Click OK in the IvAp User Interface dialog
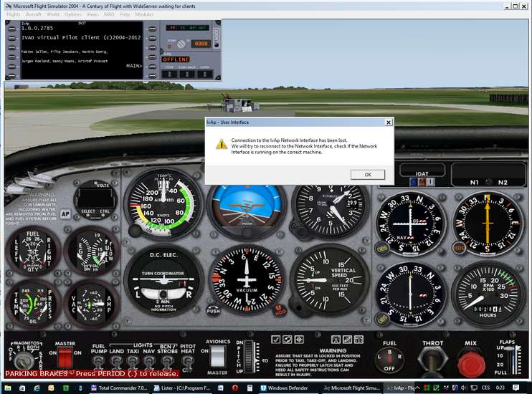532x394 pixels. (x=367, y=175)
